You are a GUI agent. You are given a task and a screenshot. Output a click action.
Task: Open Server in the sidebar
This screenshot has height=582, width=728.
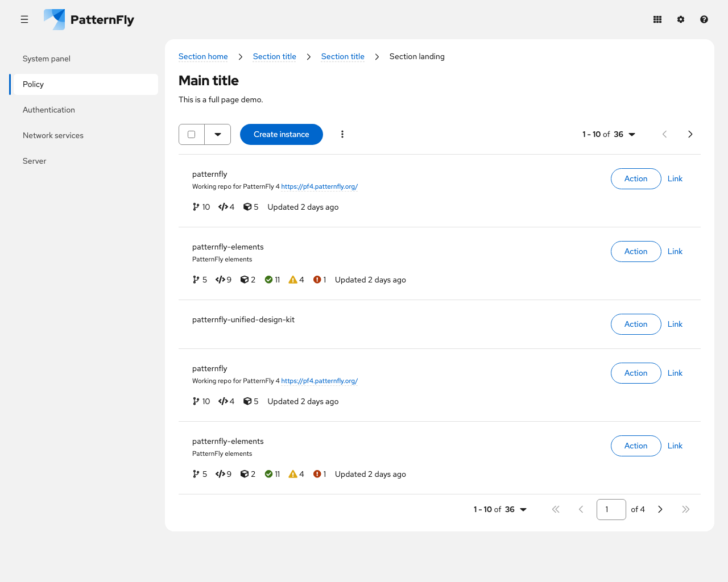pyautogui.click(x=84, y=161)
